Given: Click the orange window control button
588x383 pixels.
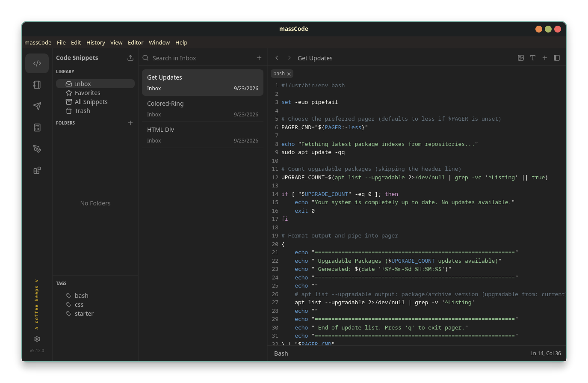Looking at the screenshot, I should click(539, 29).
